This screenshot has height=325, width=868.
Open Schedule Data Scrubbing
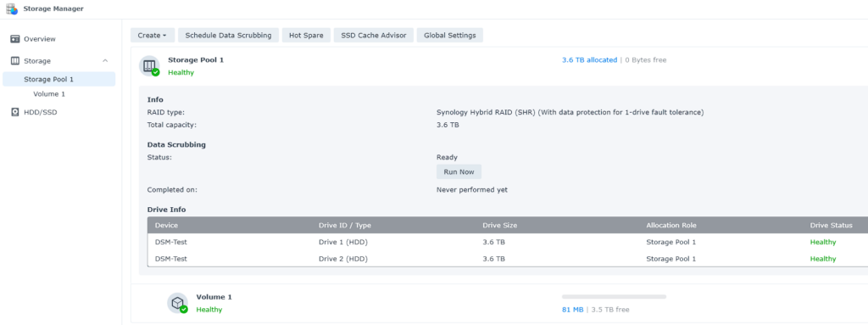228,35
